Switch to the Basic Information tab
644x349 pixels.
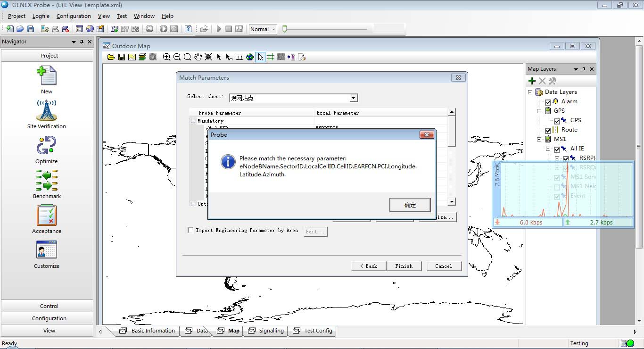coord(147,331)
